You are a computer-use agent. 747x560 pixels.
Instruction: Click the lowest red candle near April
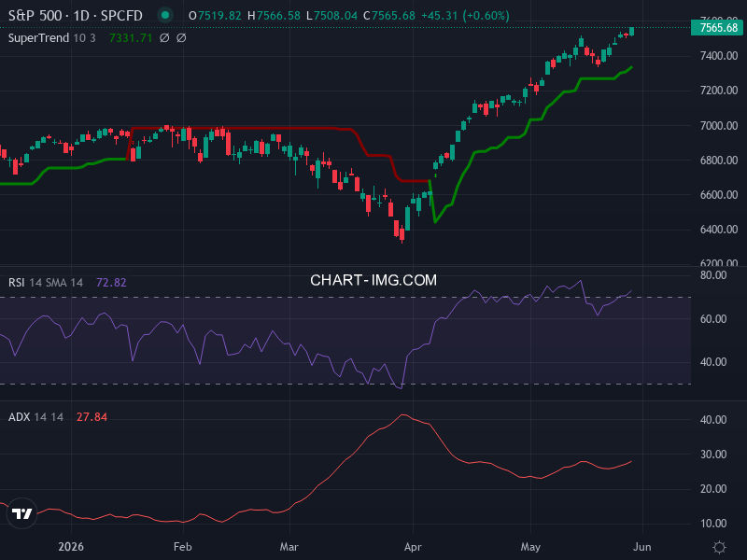click(x=402, y=235)
